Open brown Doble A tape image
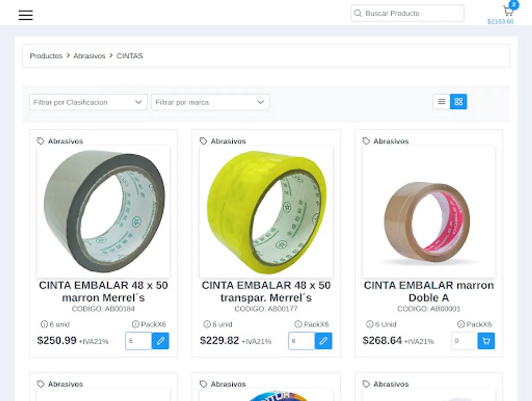 [x=429, y=212]
